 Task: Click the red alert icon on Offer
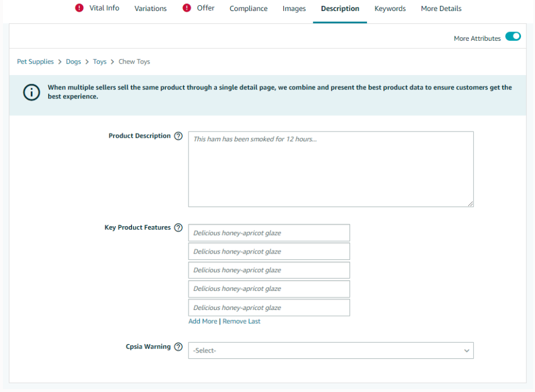(187, 8)
